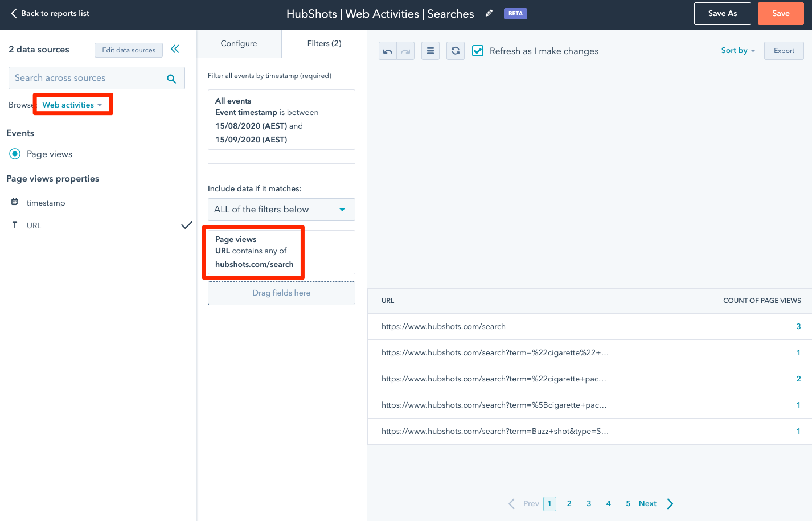The image size is (812, 521).
Task: Select the timestamp property
Action: click(x=46, y=203)
